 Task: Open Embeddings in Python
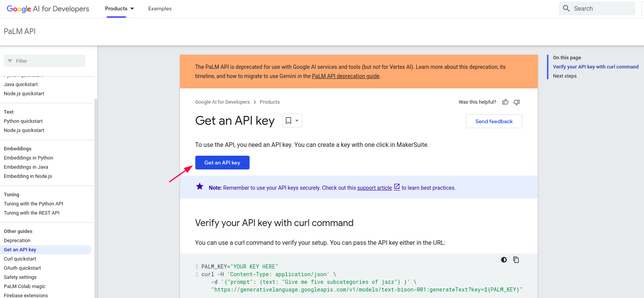point(29,158)
